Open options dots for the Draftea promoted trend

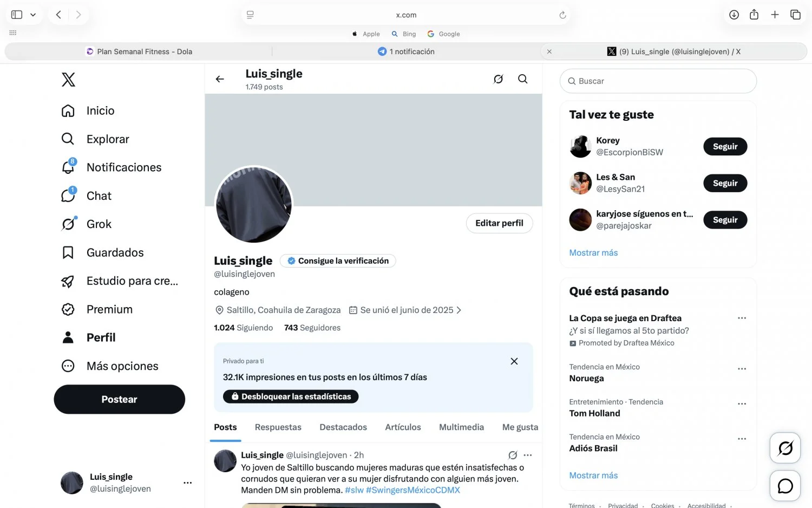point(742,318)
